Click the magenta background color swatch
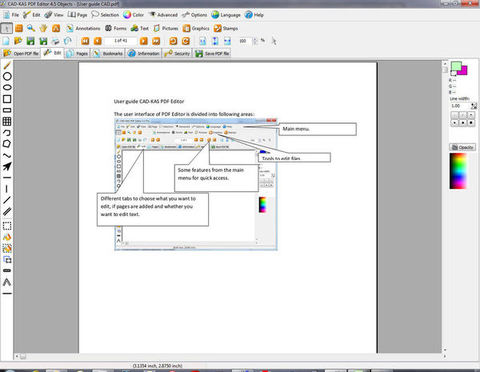This screenshot has width=480, height=372. 463,70
